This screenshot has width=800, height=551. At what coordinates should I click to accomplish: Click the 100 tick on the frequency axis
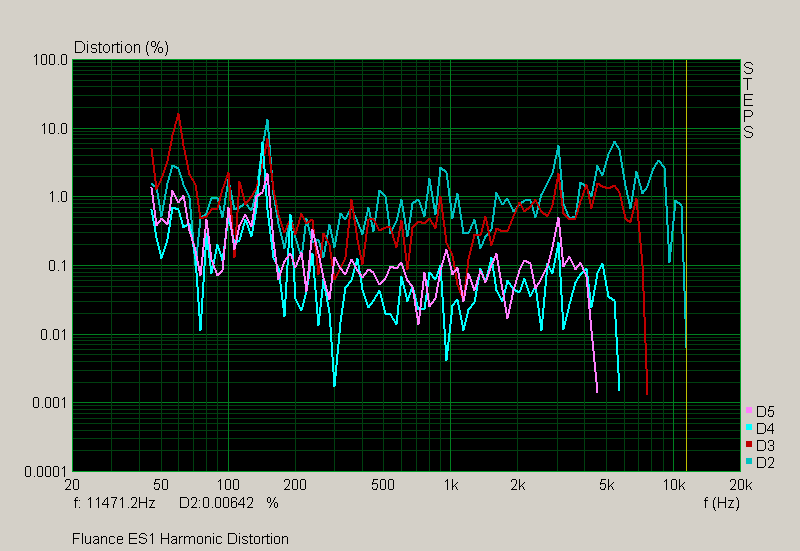coord(228,484)
